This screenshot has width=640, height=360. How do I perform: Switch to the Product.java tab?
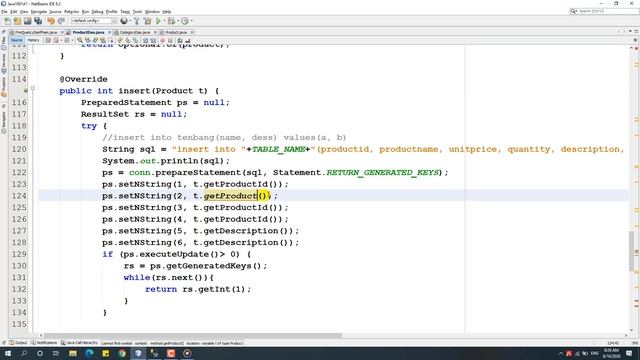point(176,32)
